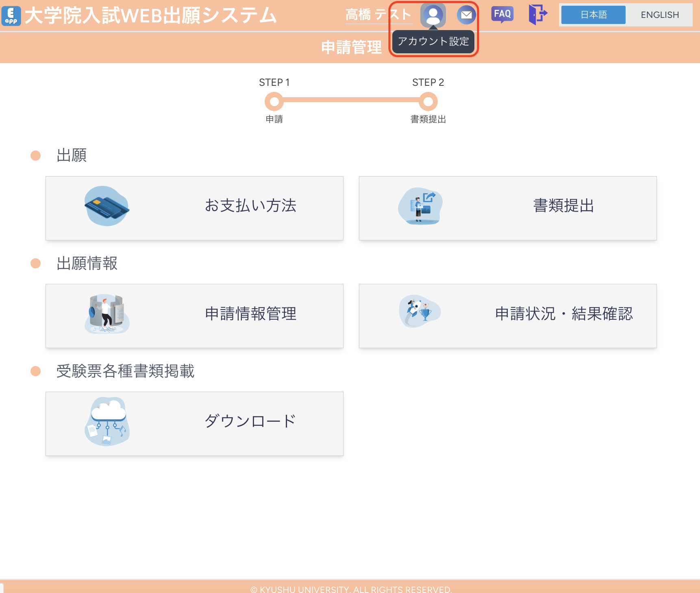Click the data management icon on 申請情報管理

tap(107, 314)
